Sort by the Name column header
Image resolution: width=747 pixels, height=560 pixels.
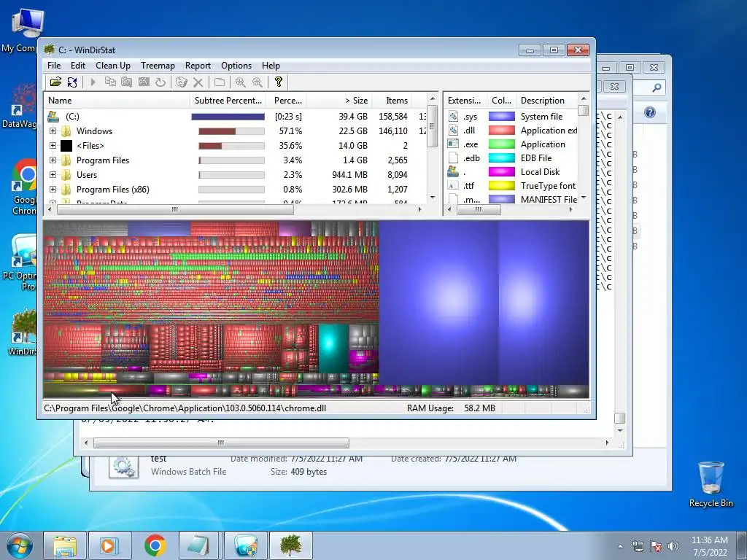(x=117, y=101)
